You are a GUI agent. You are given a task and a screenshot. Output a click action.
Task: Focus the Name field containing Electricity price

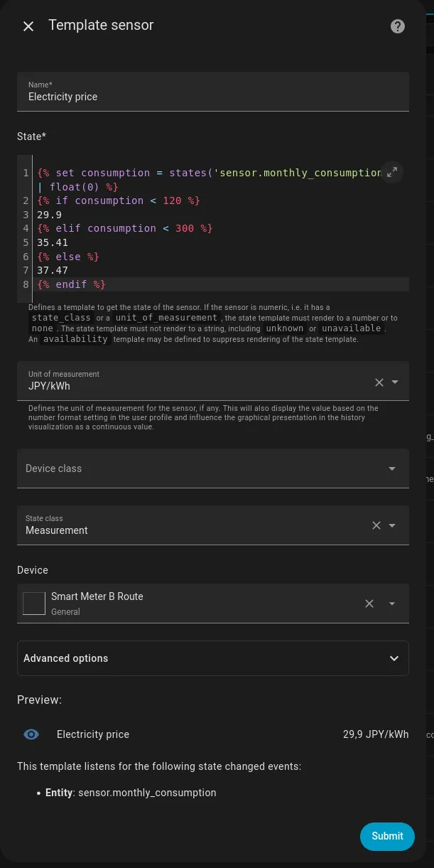click(x=212, y=97)
